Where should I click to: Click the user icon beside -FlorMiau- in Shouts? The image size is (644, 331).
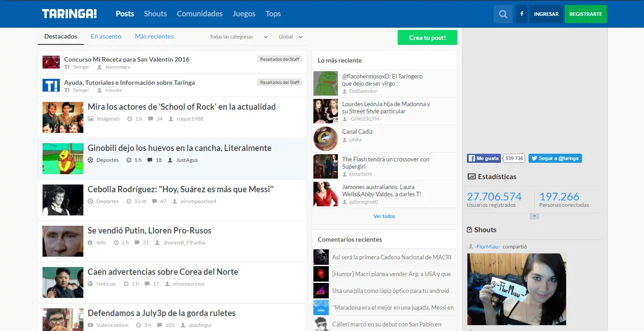(x=471, y=247)
